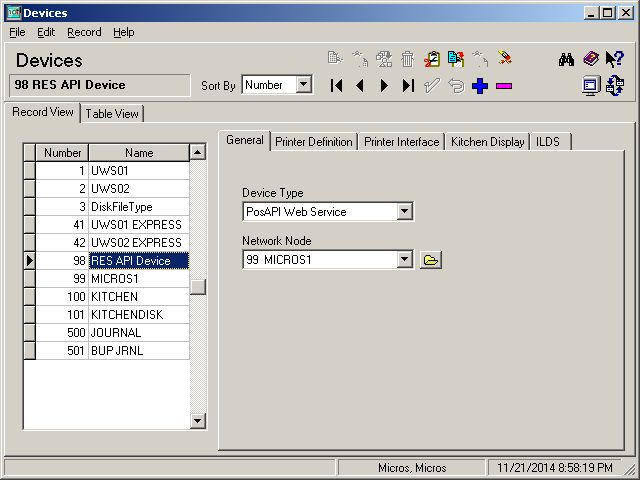Open Network Node folder lookup button
This screenshot has height=480, width=640.
431,260
